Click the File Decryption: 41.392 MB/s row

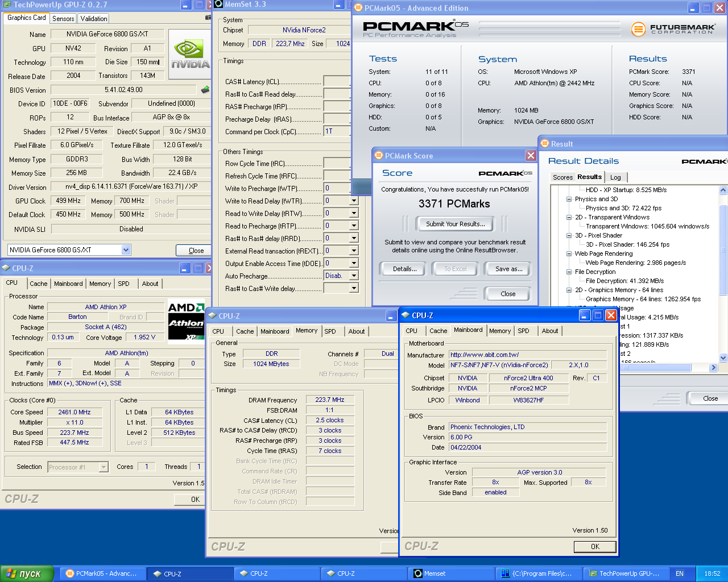click(624, 281)
